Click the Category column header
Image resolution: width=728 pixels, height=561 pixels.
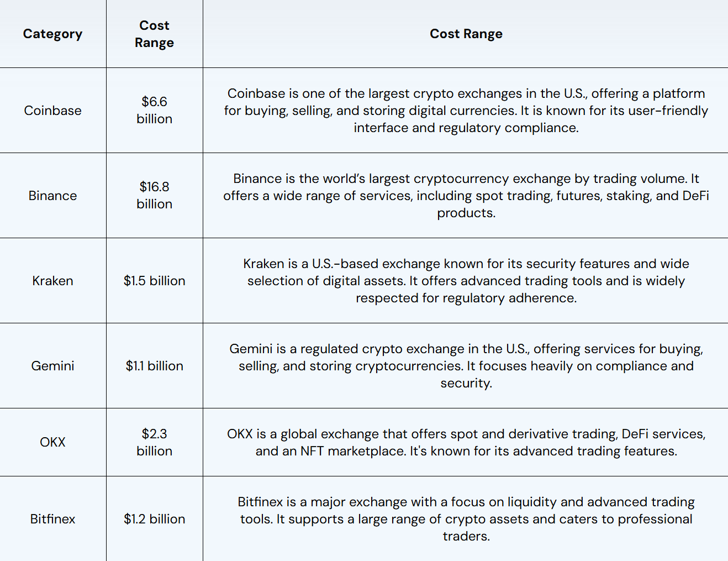[52, 34]
